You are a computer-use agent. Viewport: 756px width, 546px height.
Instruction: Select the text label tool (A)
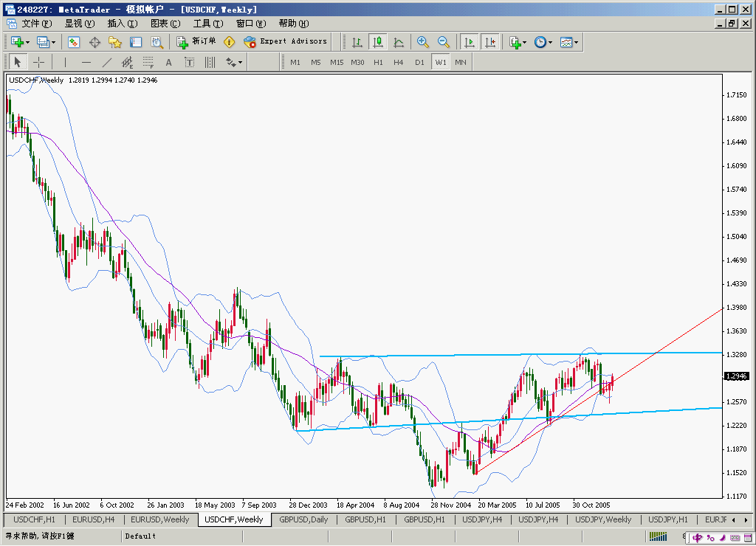click(x=168, y=63)
